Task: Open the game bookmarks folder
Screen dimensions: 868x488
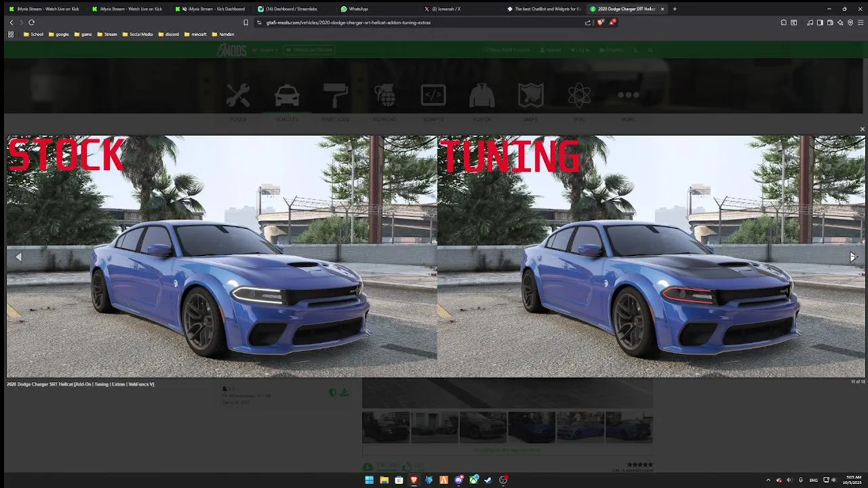Action: (x=83, y=34)
